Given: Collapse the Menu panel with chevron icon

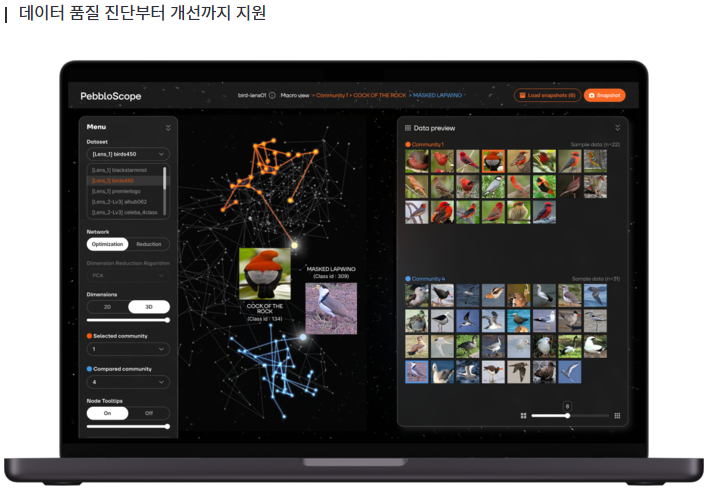Looking at the screenshot, I should coord(168,128).
